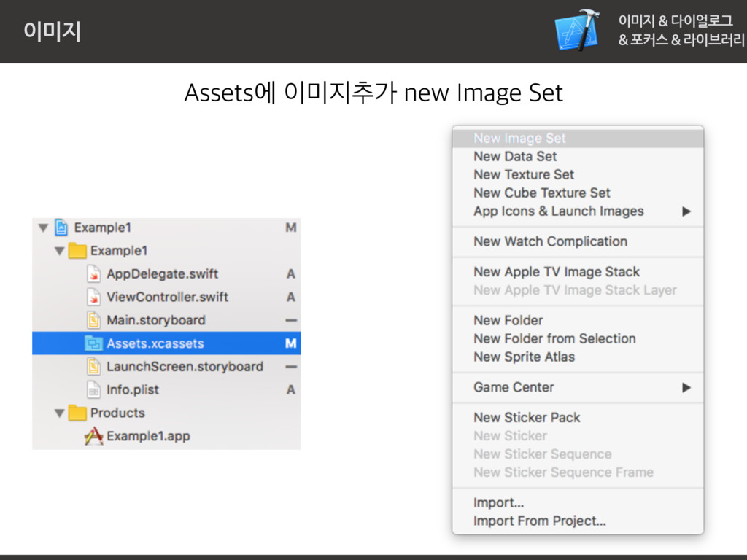Collapse the Products folder disclosure triangle
Viewport: 747px width, 560px height.
point(60,413)
